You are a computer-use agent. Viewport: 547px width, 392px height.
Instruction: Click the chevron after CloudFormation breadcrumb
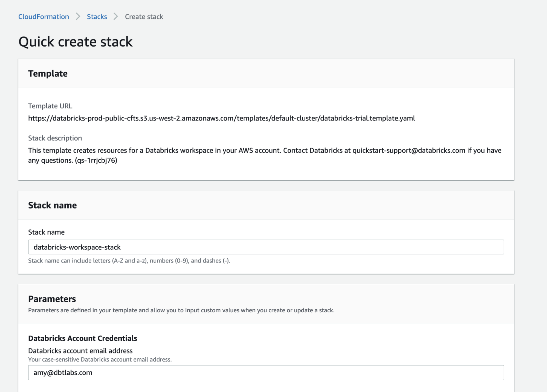tap(78, 16)
